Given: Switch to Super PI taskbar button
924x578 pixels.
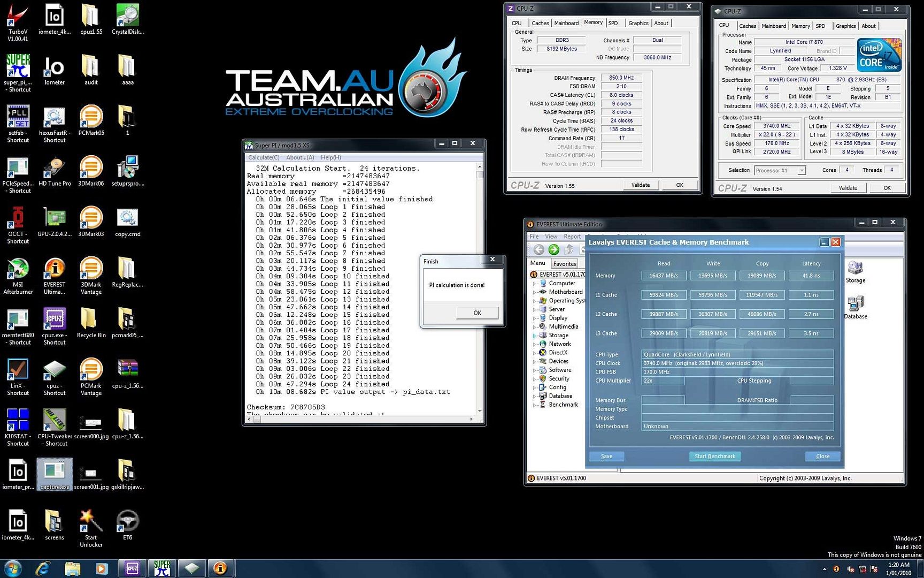Looking at the screenshot, I should coord(162,568).
